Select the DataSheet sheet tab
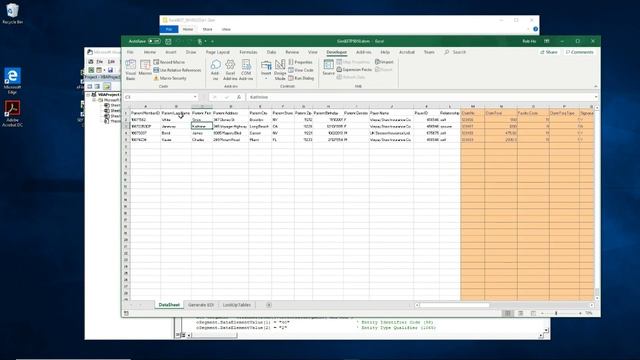640x360 pixels. [169, 305]
